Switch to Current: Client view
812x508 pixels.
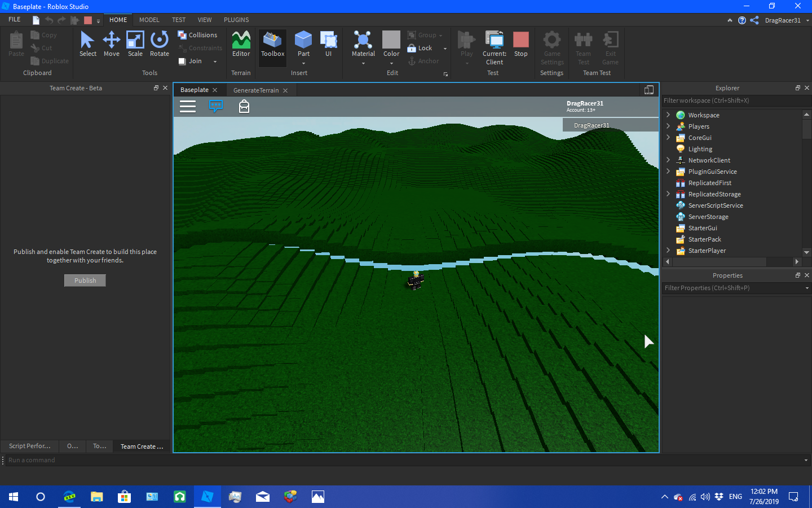(495, 47)
